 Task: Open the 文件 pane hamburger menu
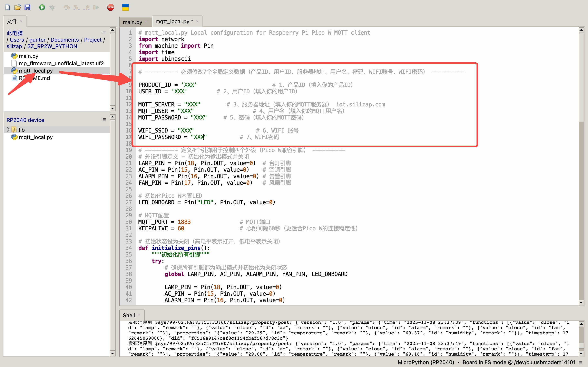(x=104, y=33)
